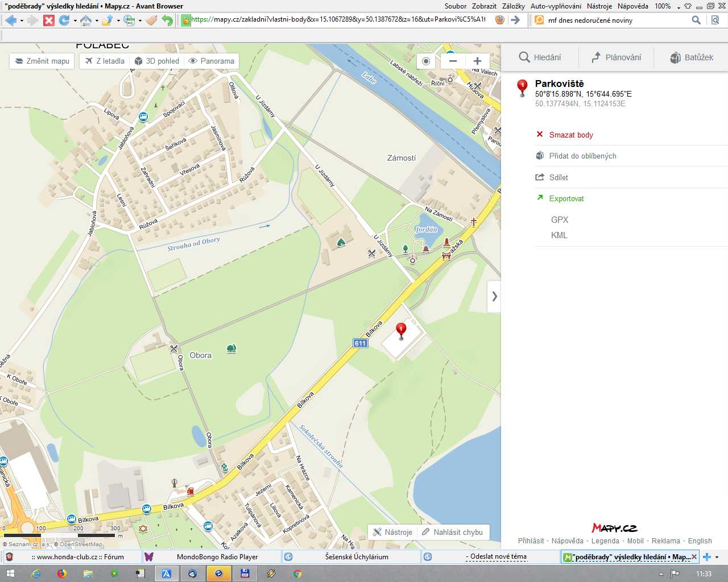Reload the page with the refresh icon
Image resolution: width=728 pixels, height=582 pixels.
coord(64,20)
